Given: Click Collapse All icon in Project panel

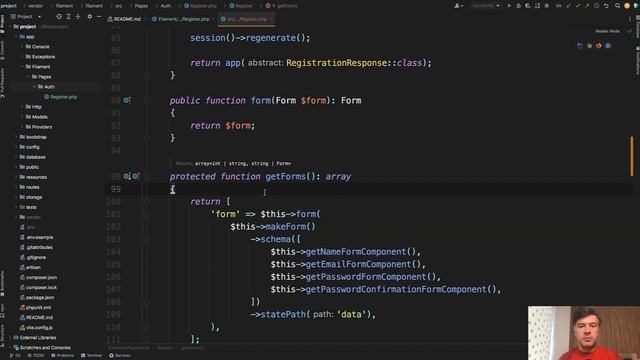Looking at the screenshot, I should click(x=78, y=17).
